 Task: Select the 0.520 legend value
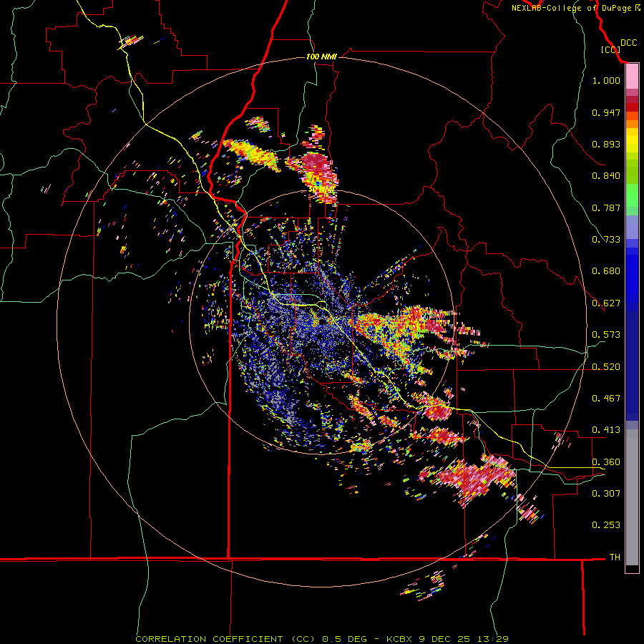coord(606,367)
